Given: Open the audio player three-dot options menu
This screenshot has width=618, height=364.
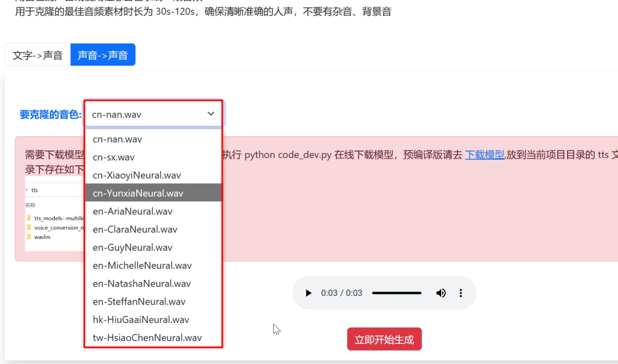Looking at the screenshot, I should coord(461,292).
